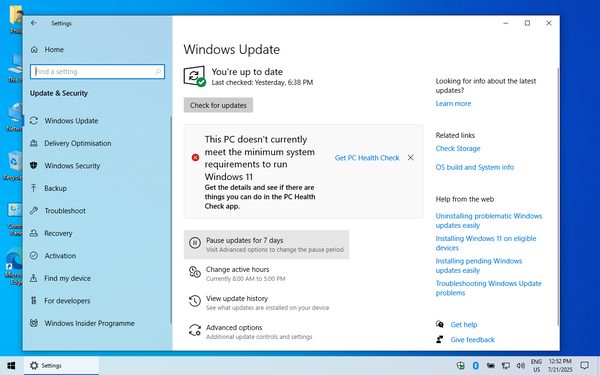Select Backup in sidebar
Image resolution: width=600 pixels, height=375 pixels.
click(55, 188)
